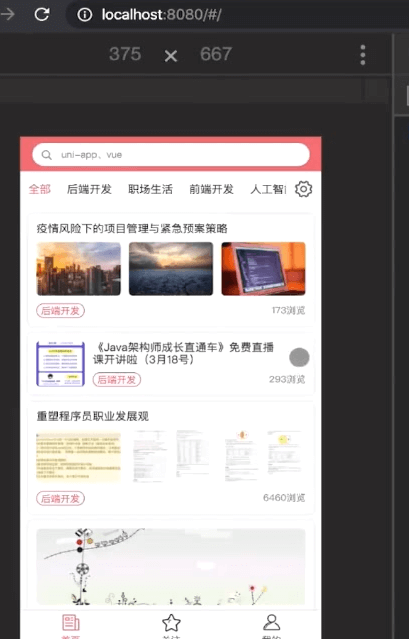The image size is (409, 639).
Task: Click the forward navigation arrow
Action: tap(8, 15)
